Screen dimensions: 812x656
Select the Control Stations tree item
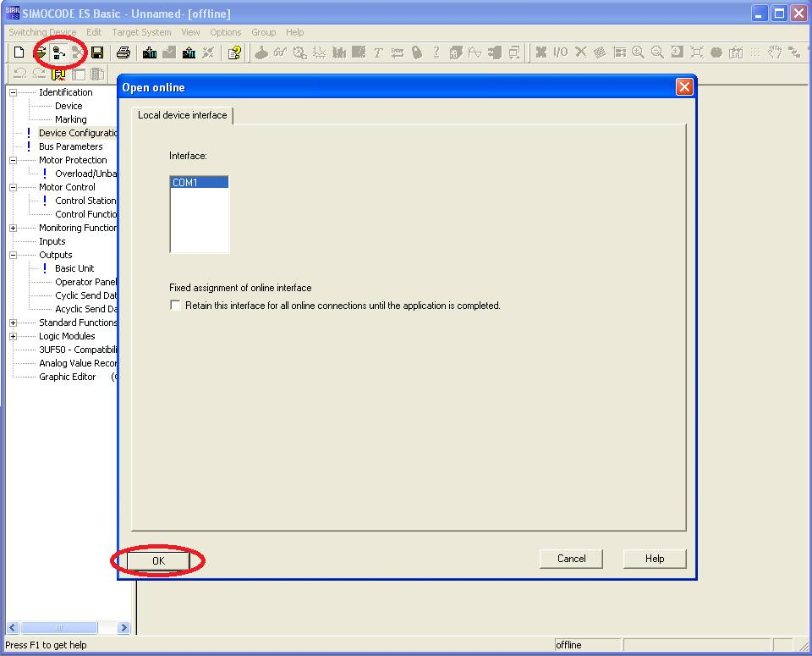point(85,201)
